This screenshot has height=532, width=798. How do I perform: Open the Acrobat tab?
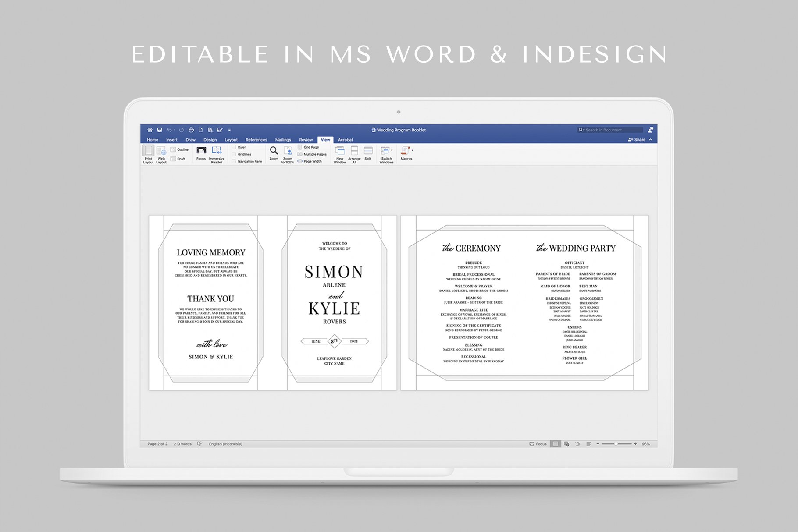346,140
